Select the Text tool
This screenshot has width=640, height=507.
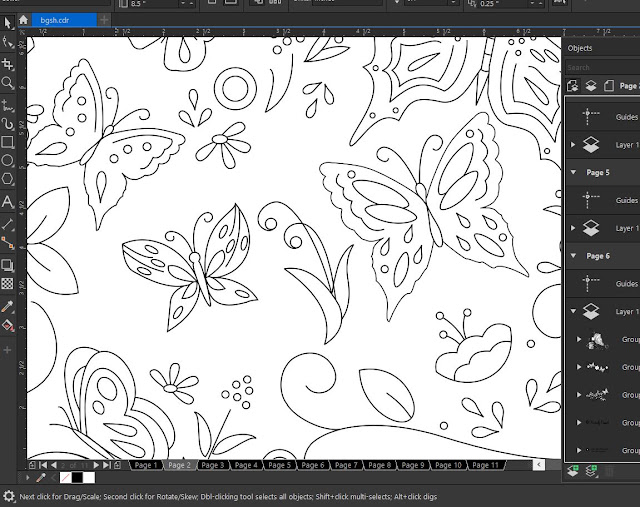coord(7,202)
